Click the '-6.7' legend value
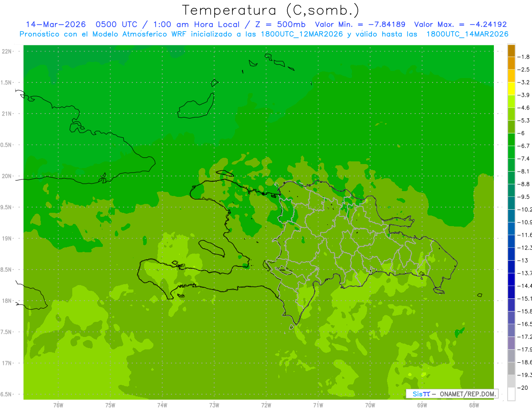This screenshot has width=532, height=411. coord(524,146)
